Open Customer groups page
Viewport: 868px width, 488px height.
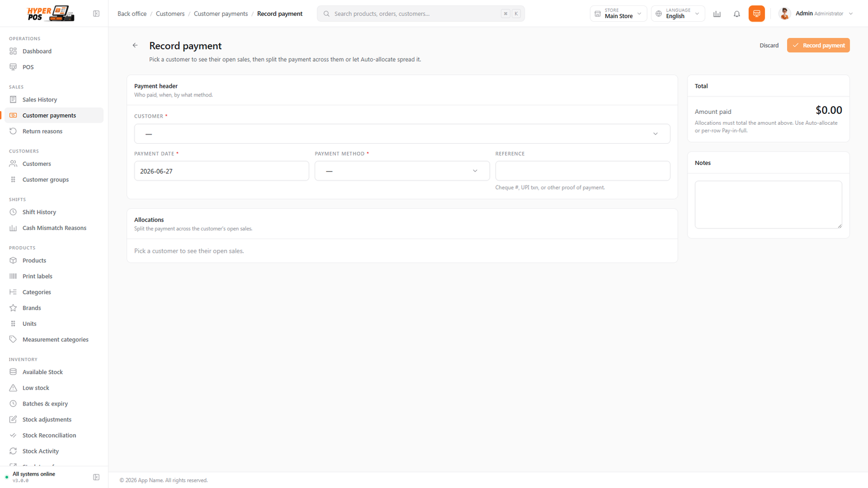(x=46, y=179)
